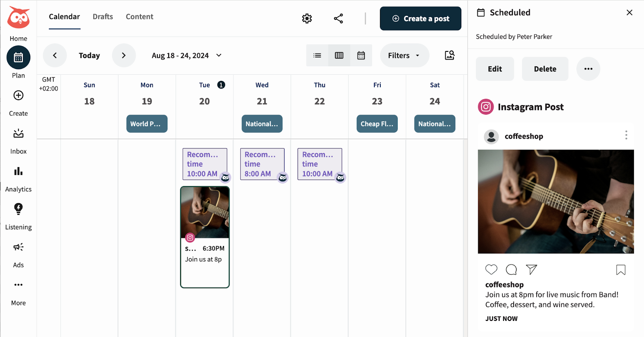Open the Ads section
The height and width of the screenshot is (337, 644).
click(18, 247)
